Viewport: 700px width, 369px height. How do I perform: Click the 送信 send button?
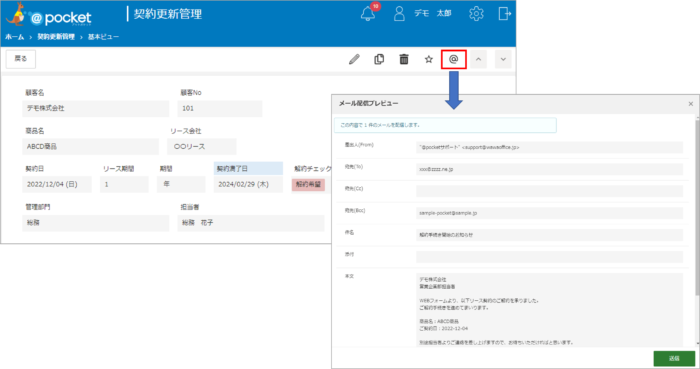tap(674, 358)
